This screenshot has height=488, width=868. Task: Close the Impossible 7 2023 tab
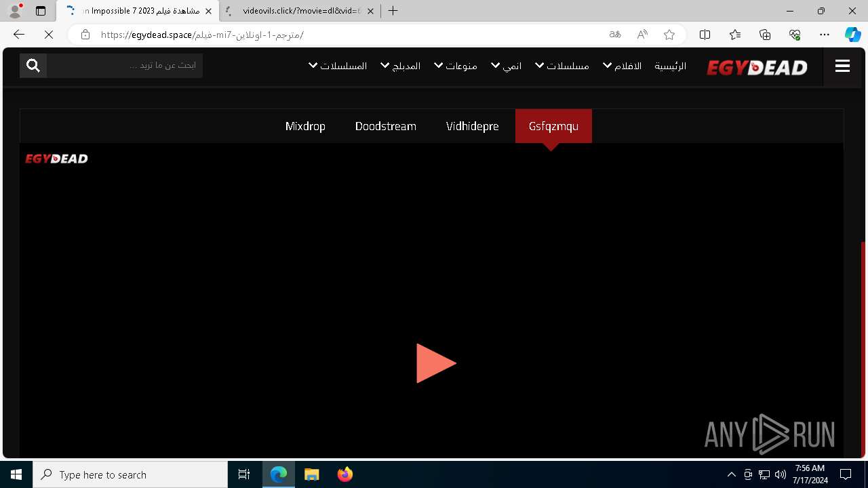tap(208, 11)
